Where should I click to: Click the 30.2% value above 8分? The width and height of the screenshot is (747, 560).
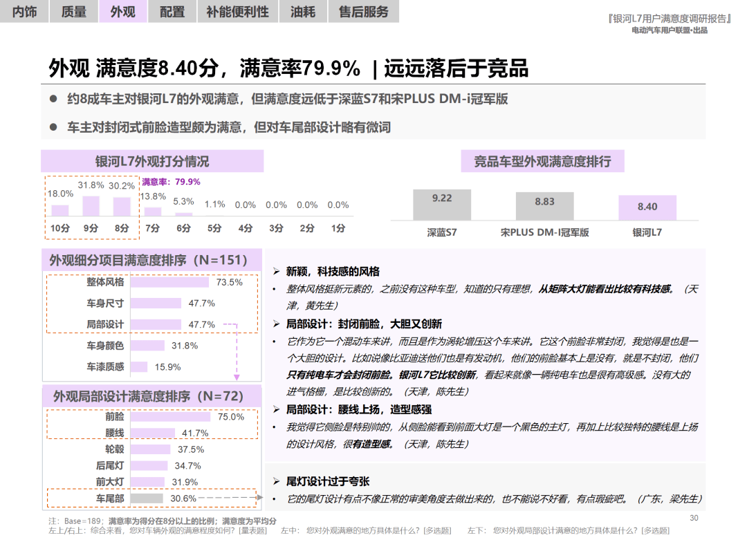[x=122, y=186]
